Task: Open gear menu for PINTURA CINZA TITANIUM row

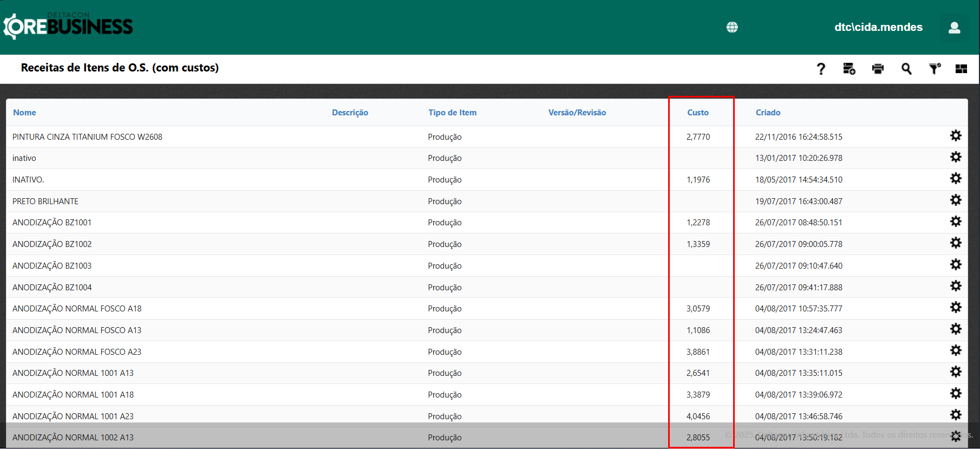Action: (x=956, y=135)
